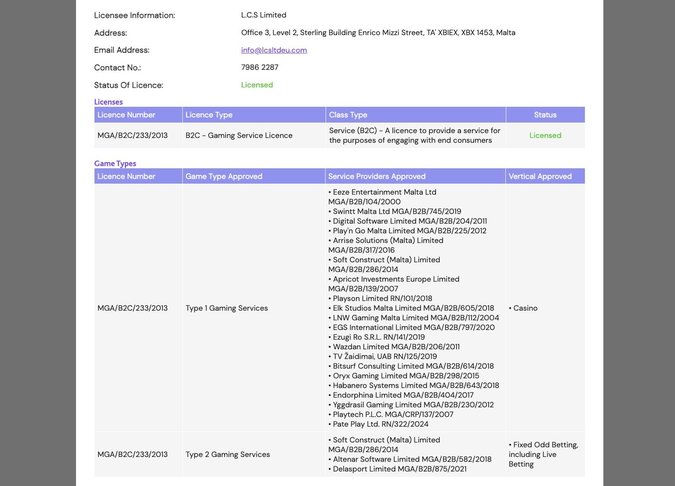Image resolution: width=675 pixels, height=486 pixels.
Task: Click 'Type 2 Gaming Services' cell
Action: [227, 454]
